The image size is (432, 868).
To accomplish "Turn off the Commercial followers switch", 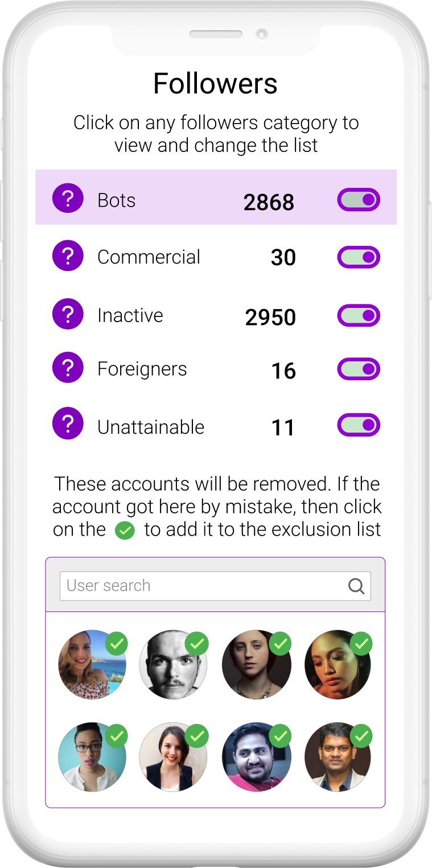I will tap(358, 257).
